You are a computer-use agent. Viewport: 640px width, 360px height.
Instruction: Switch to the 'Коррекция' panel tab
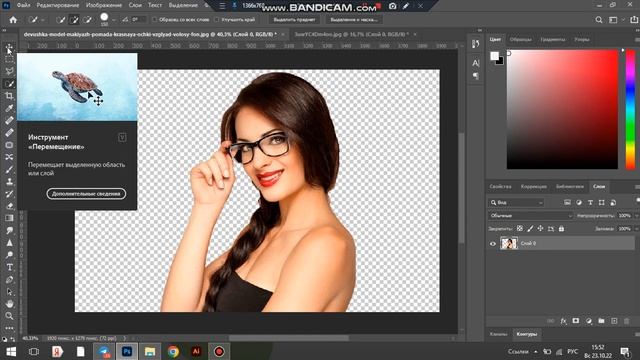tap(534, 187)
